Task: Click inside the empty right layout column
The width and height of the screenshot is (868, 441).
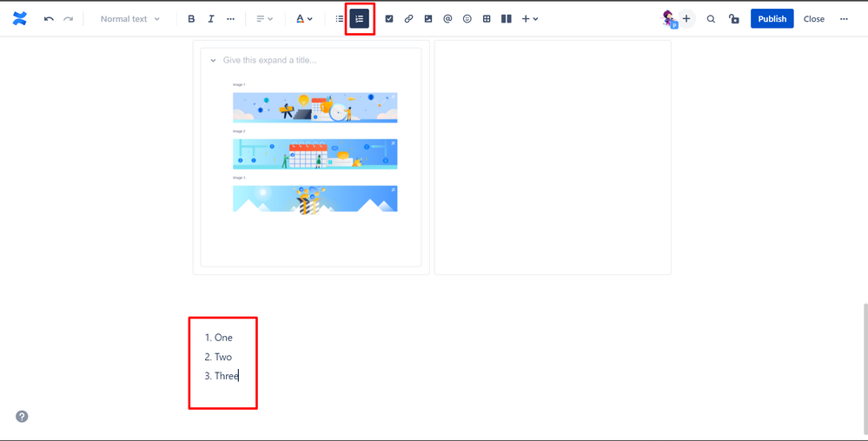Action: [x=553, y=157]
